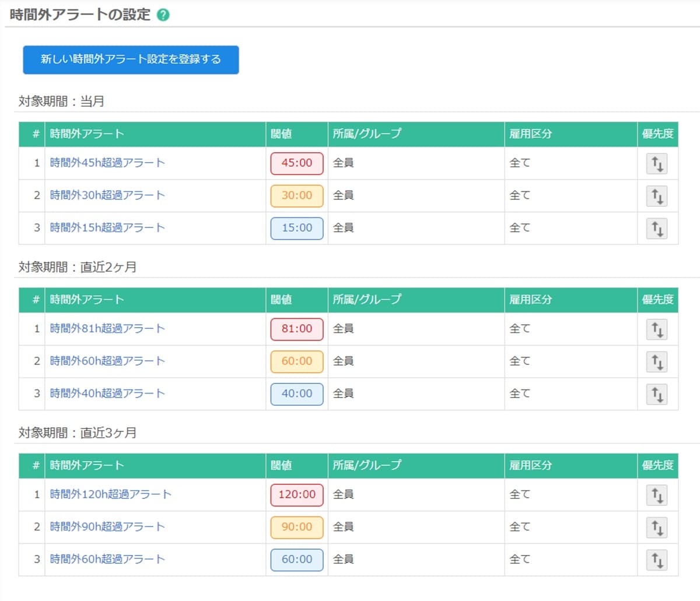Screen dimensions: 700x601
Task: Click priority reorder icon for 時間外81h超過アラート
Action: tap(657, 329)
